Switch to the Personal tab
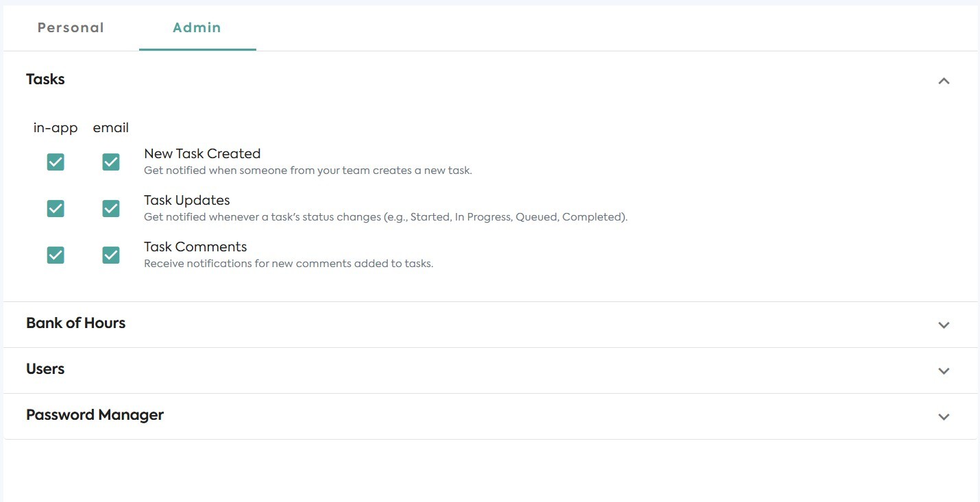980x502 pixels. (71, 28)
